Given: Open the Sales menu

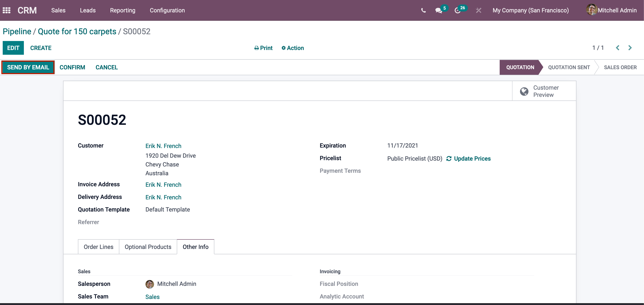Looking at the screenshot, I should tap(58, 10).
